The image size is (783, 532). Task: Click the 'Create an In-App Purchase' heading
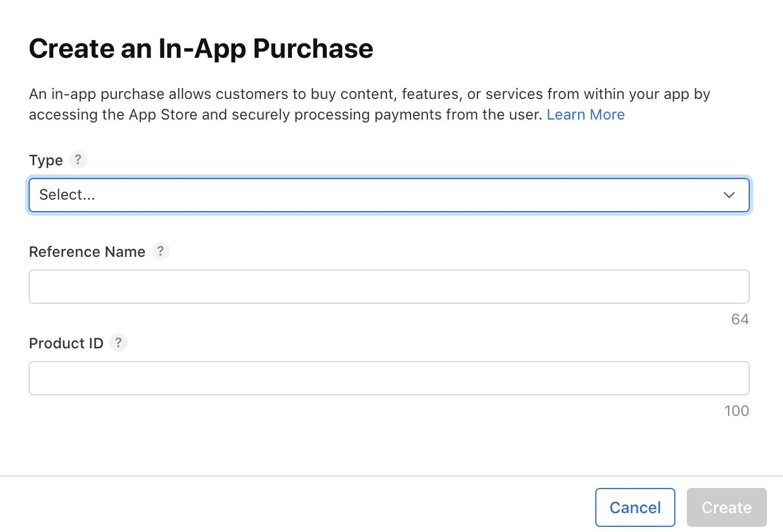coord(201,49)
